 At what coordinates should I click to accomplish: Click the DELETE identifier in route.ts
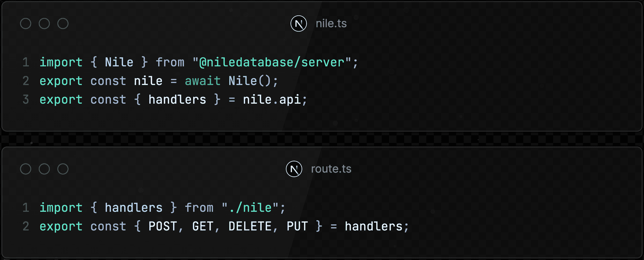coord(250,226)
